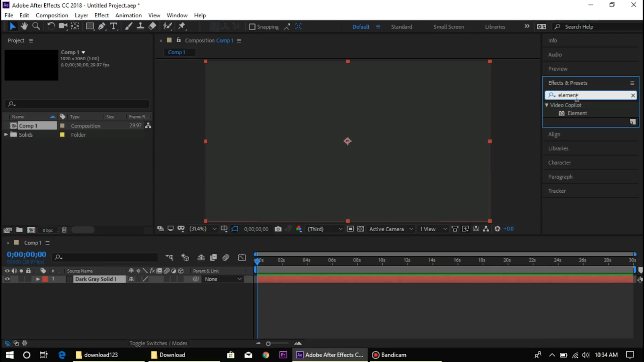644x362 pixels.
Task: Click the timeline zoom slider handle
Action: (x=268, y=343)
